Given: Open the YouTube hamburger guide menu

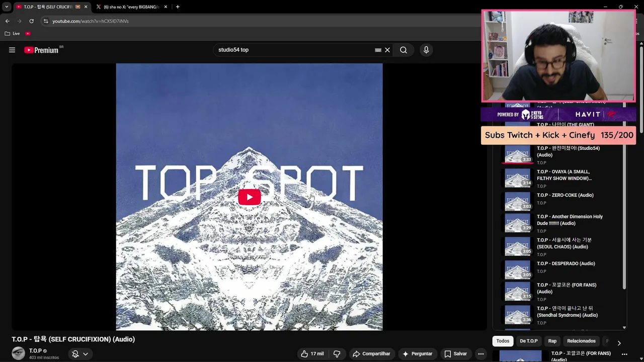Looking at the screenshot, I should click(12, 50).
